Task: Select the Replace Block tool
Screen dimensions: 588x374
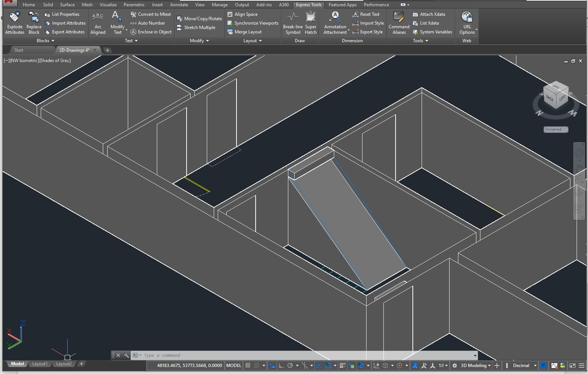Action: point(34,23)
